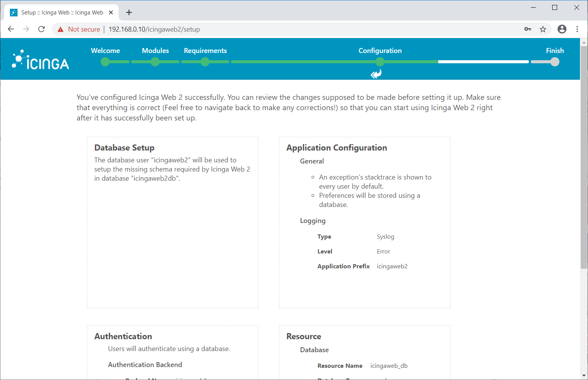The width and height of the screenshot is (588, 380).
Task: Click "Users will authenticate using a database."
Action: coord(169,349)
